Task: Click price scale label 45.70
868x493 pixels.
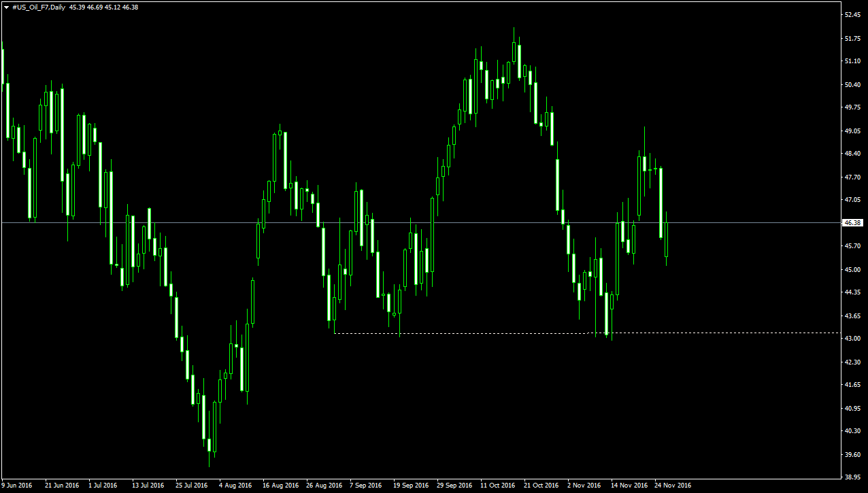Action: (x=852, y=246)
